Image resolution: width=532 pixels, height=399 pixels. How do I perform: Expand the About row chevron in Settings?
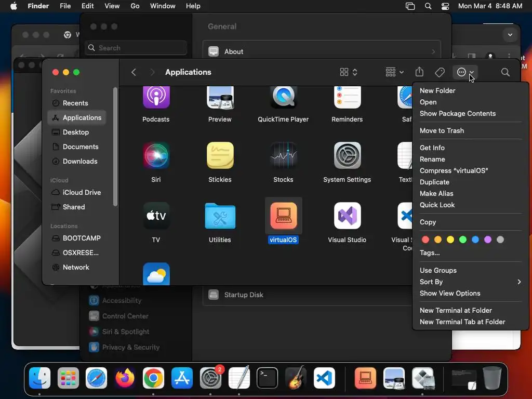tap(433, 51)
